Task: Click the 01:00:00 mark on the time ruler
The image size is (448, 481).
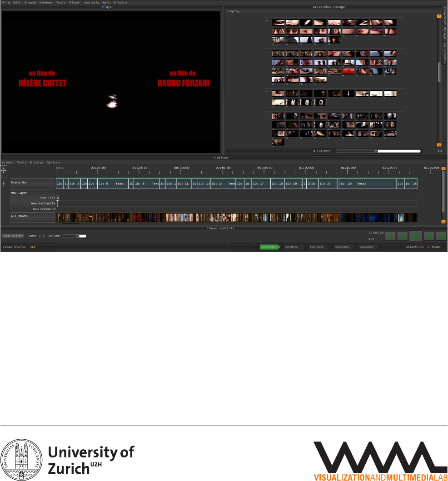Action: pos(307,168)
